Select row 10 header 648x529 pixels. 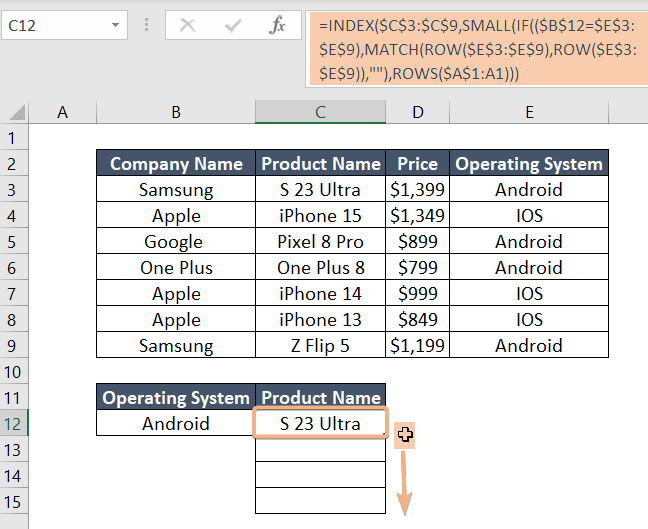pos(12,372)
